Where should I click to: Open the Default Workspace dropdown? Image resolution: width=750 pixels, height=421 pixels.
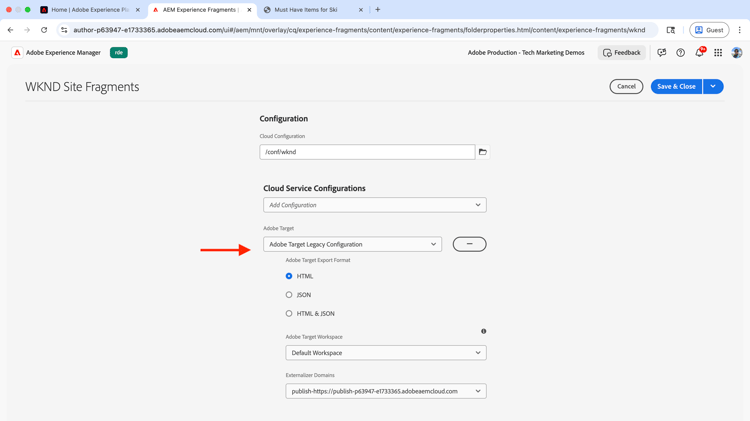click(386, 353)
